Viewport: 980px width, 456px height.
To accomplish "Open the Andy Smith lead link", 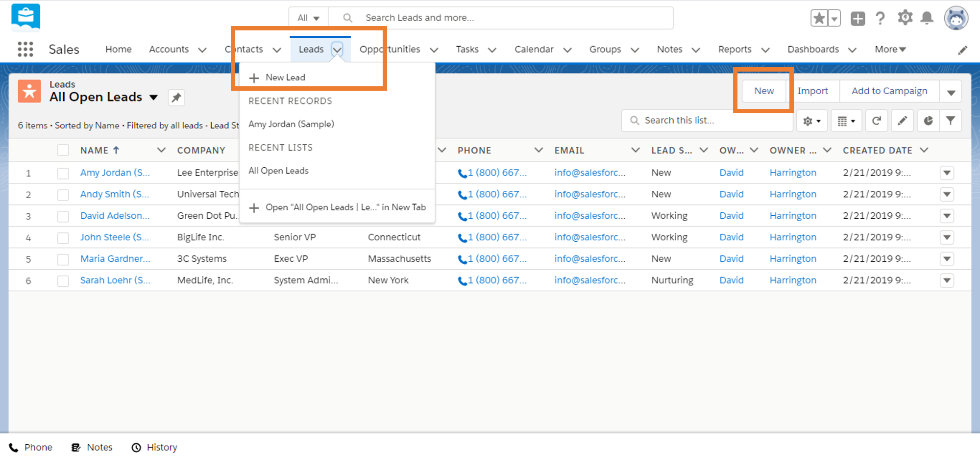I will tap(115, 194).
